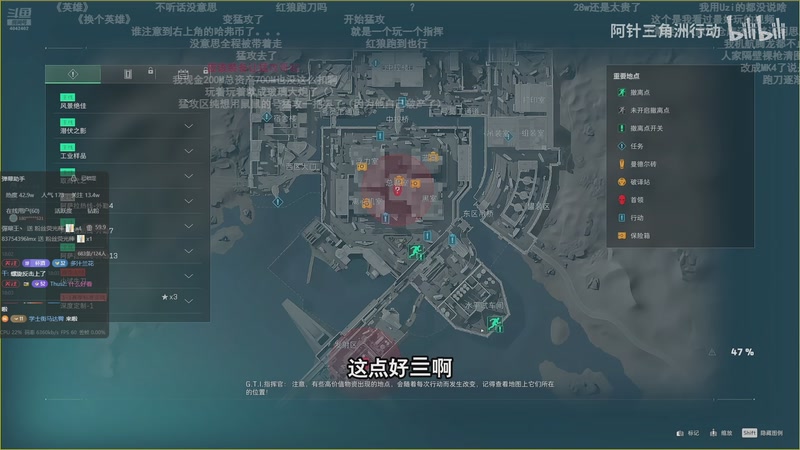Click username 学士街马达臀 in chat
800x450 pixels.
pos(46,318)
